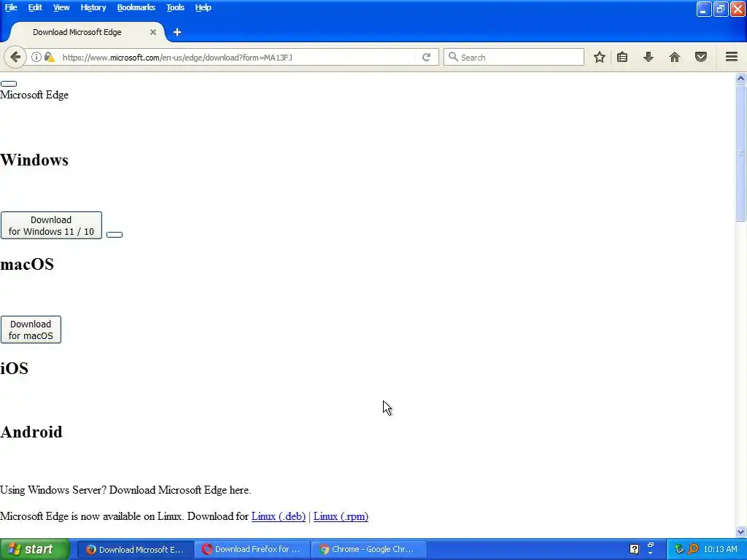This screenshot has width=747, height=560.
Task: Click the Windows heading text
Action: (34, 160)
